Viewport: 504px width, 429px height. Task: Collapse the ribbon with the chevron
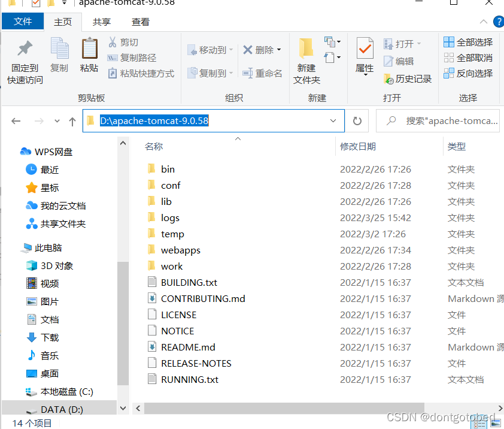click(483, 22)
